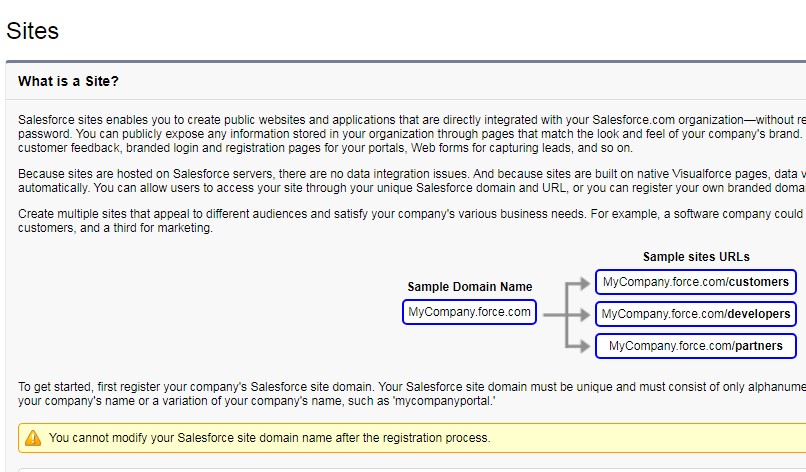Viewport: 806px width, 472px height.
Task: Select the MyCompany.force.com sample domain box
Action: pos(470,312)
